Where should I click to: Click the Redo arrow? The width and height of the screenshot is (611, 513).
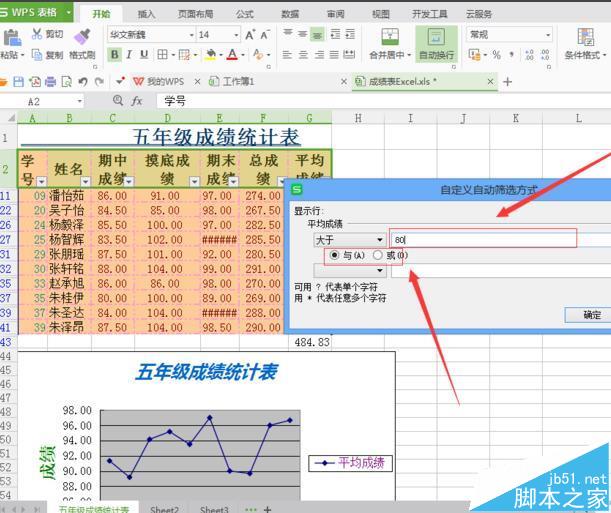99,82
